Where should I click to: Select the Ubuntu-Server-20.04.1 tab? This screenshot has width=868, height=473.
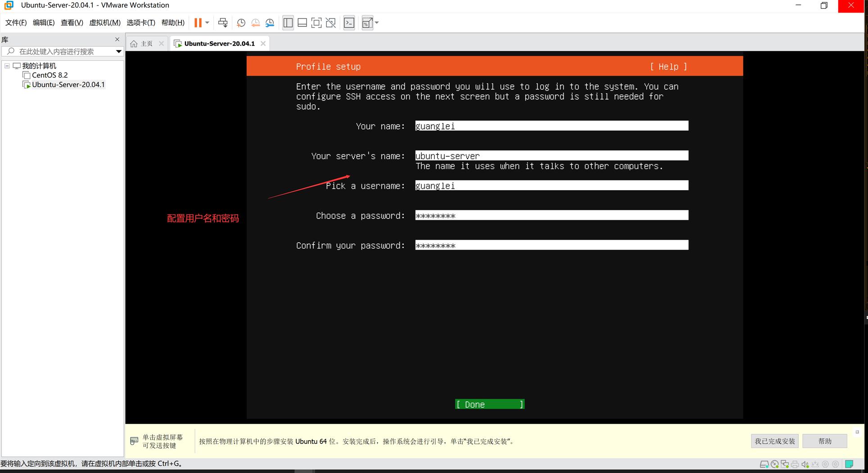[x=219, y=43]
